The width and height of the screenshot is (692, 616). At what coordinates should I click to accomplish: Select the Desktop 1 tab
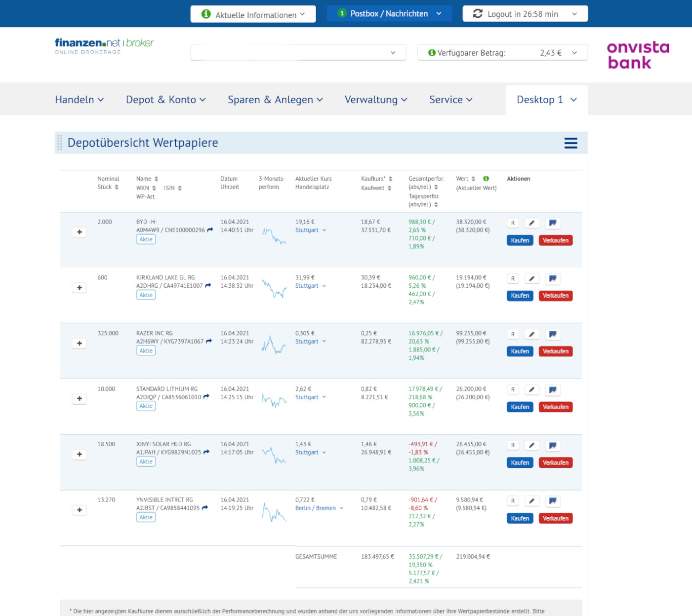click(547, 100)
